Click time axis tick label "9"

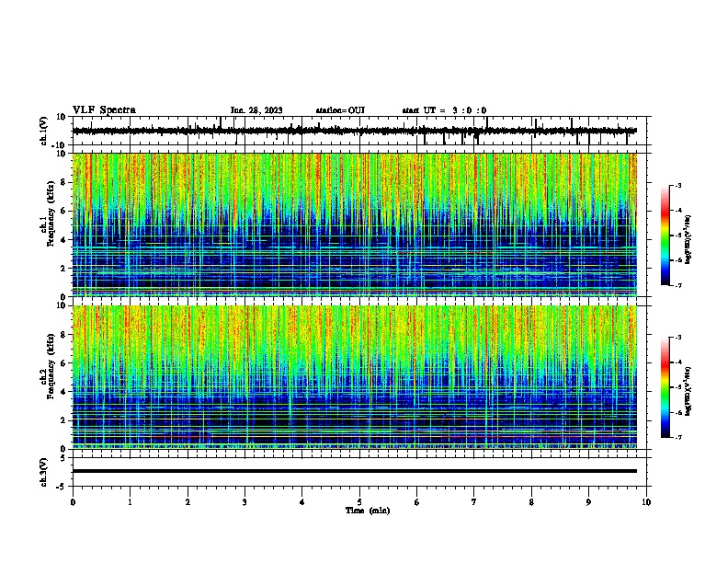point(588,502)
